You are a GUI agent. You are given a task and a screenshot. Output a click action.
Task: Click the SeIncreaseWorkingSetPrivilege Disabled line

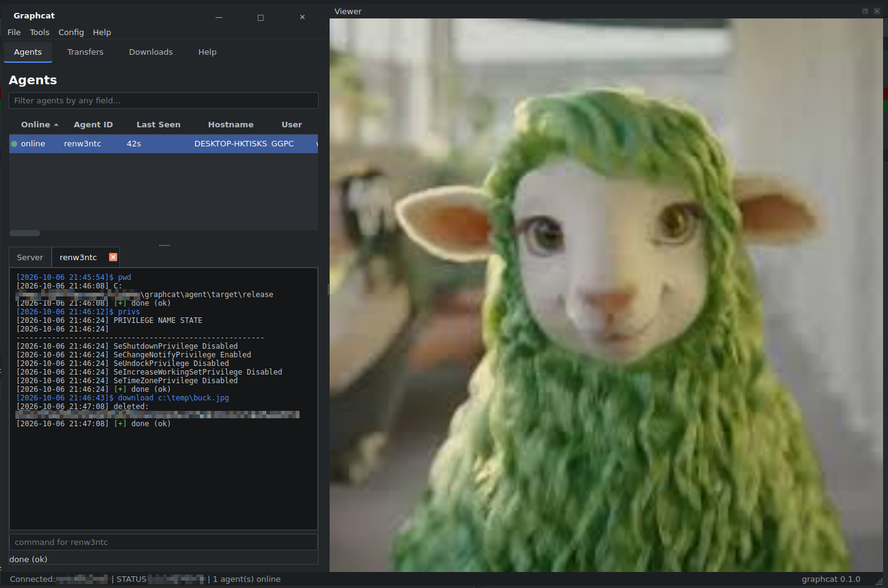(x=149, y=372)
